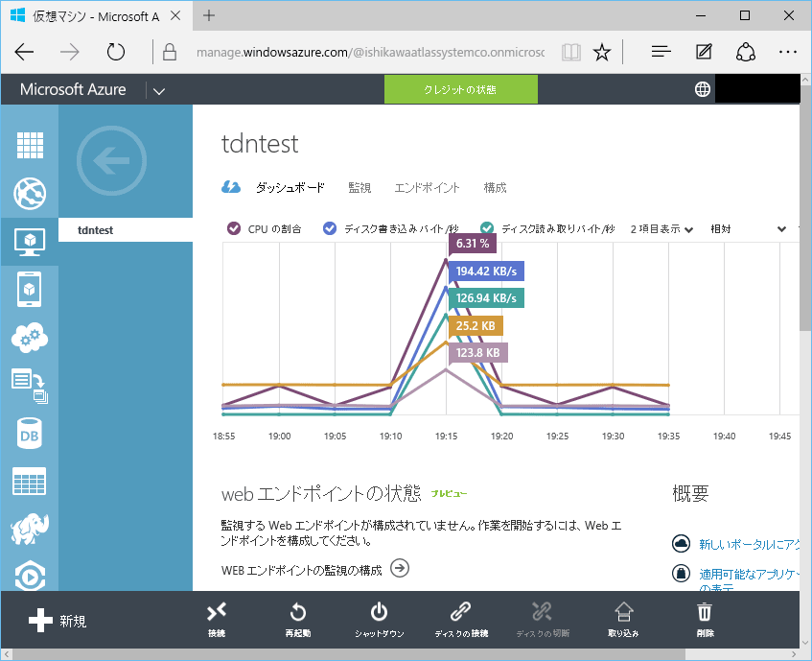Select tdntest in the VM list
This screenshot has width=812, height=661.
[x=126, y=230]
